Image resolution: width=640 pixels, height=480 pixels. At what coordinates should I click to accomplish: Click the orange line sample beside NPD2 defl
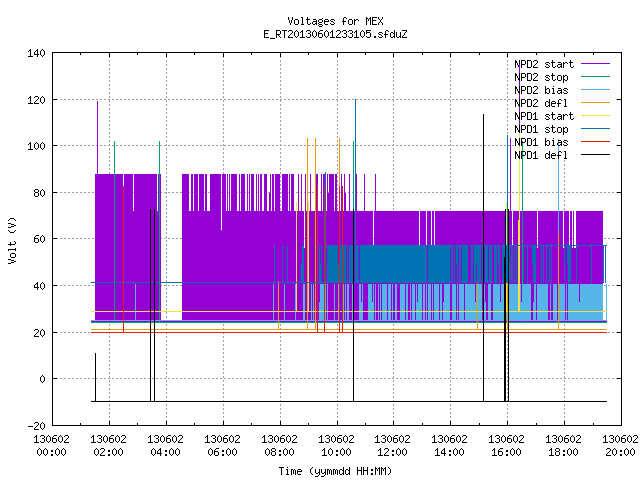coord(596,103)
